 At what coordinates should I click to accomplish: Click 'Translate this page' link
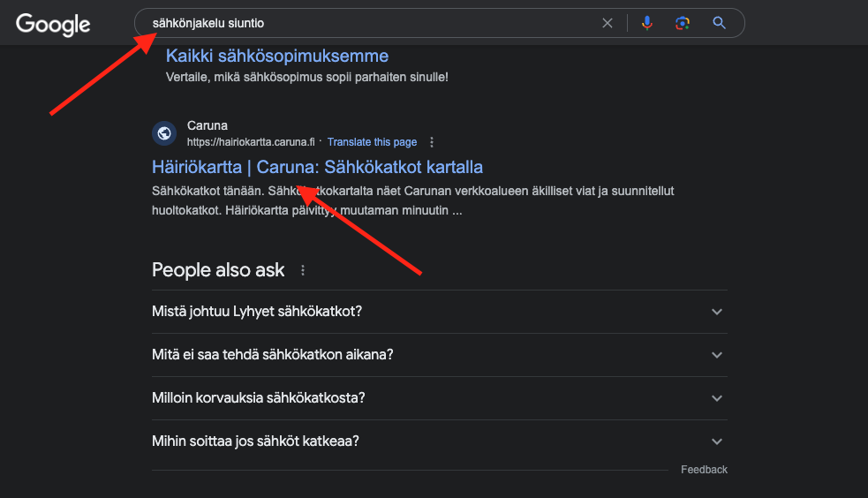click(372, 142)
